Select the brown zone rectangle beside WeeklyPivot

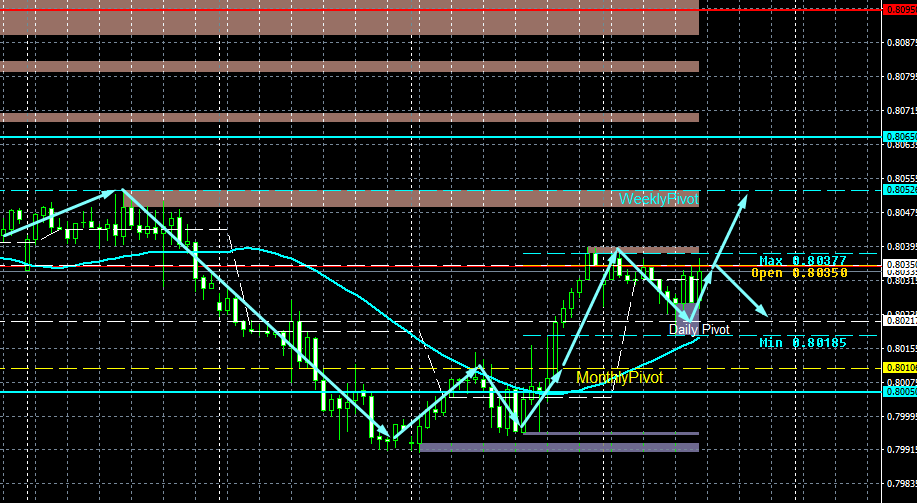[x=411, y=198]
